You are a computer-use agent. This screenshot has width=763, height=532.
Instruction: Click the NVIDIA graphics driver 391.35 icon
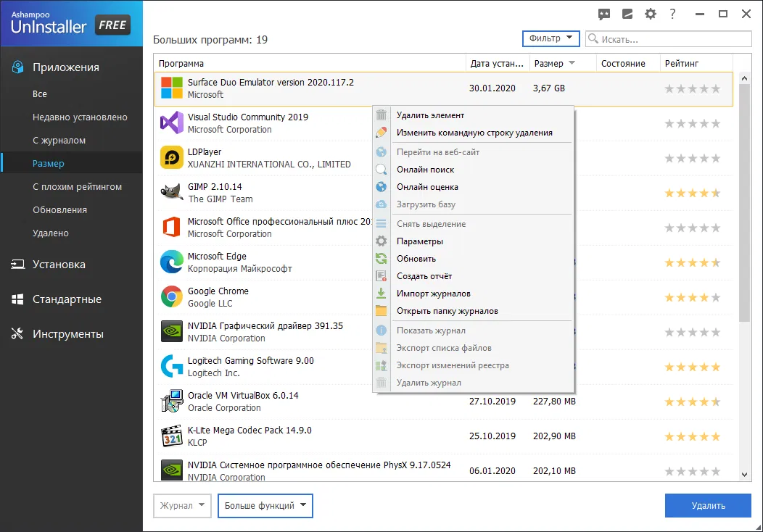click(172, 332)
